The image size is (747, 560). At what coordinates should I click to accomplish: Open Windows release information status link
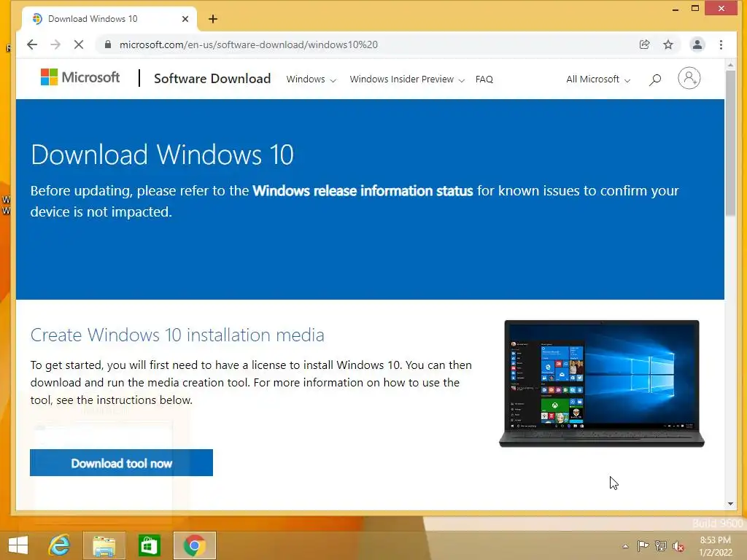coord(363,191)
